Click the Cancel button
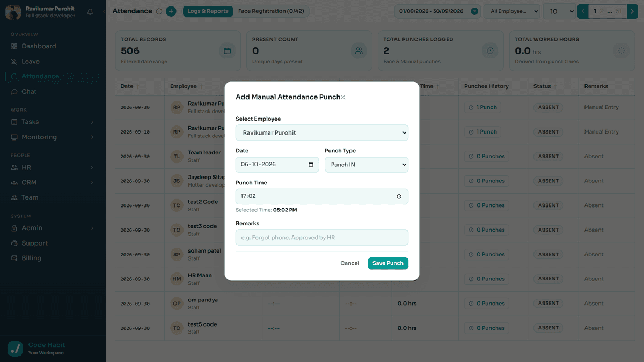This screenshot has width=644, height=362. click(350, 263)
